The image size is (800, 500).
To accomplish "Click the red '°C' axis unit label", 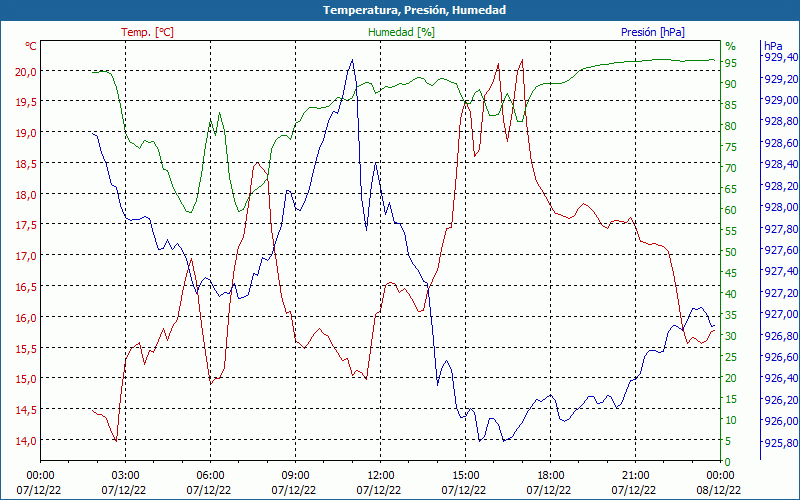I will tap(31, 46).
